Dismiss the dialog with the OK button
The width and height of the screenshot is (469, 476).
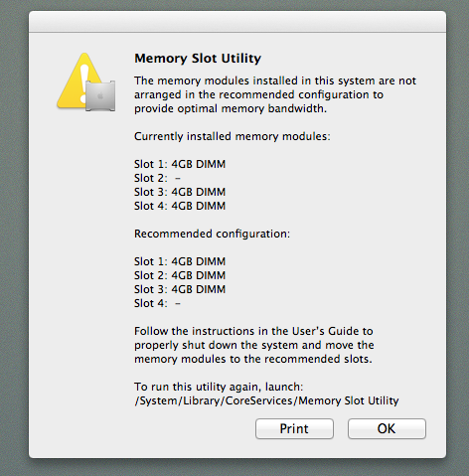point(387,428)
